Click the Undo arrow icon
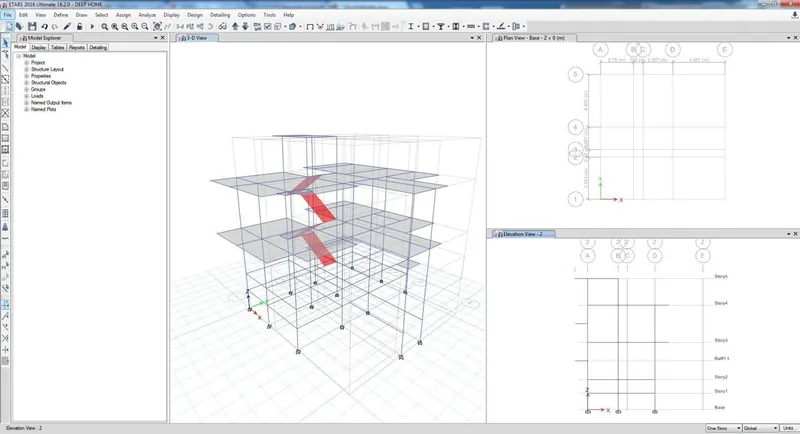The image size is (800, 434). 44,26
